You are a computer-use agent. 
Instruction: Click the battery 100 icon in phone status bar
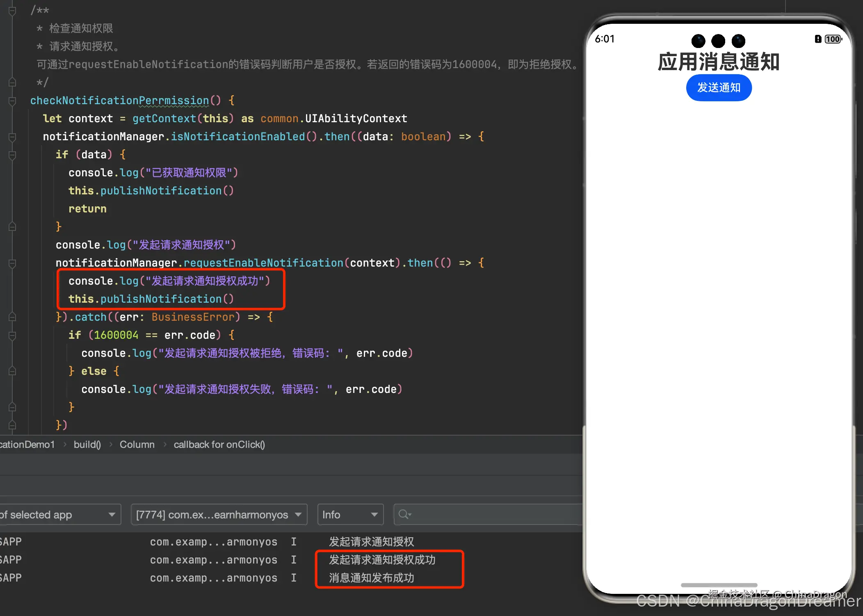[832, 39]
